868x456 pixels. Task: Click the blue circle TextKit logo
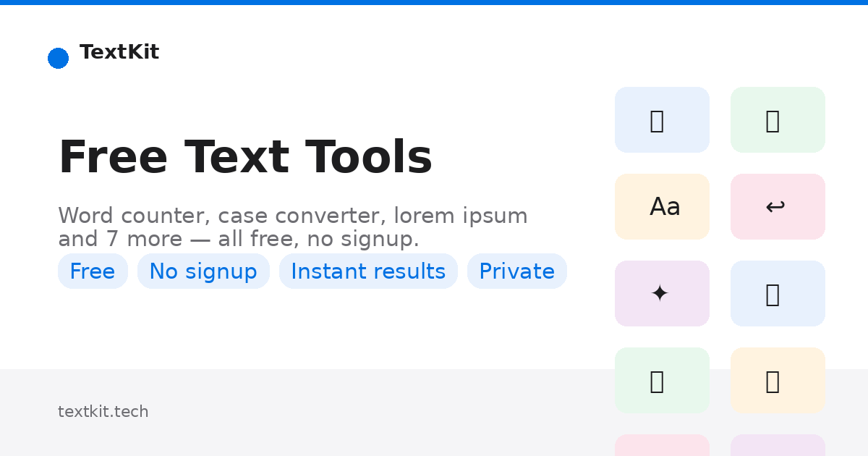pyautogui.click(x=59, y=58)
